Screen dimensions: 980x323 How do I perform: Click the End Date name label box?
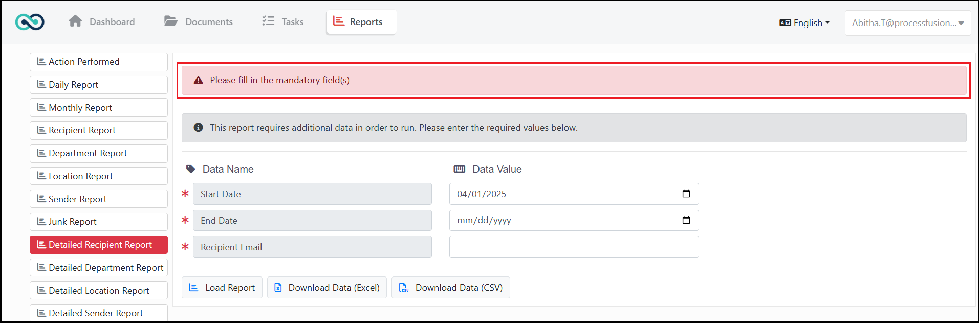pos(312,220)
